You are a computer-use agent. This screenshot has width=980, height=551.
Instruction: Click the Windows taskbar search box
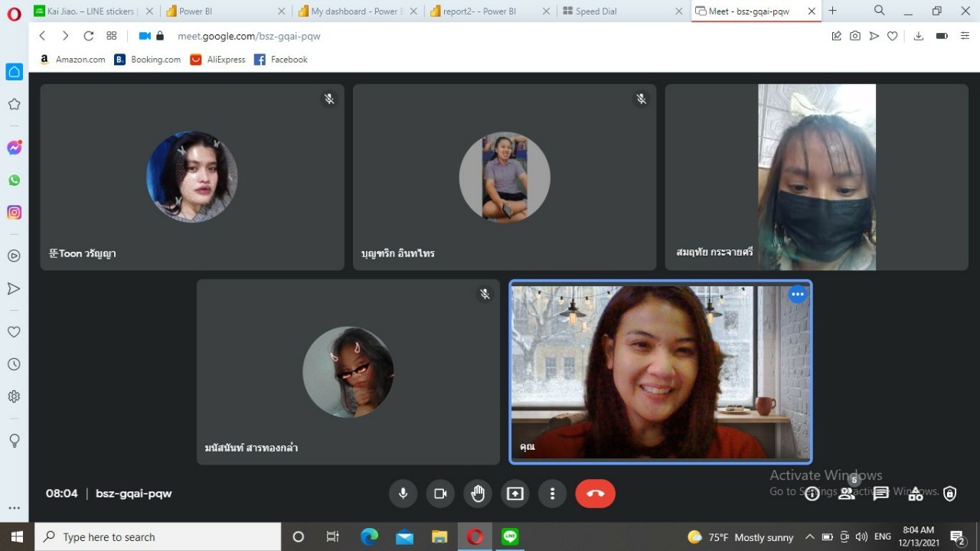click(158, 537)
